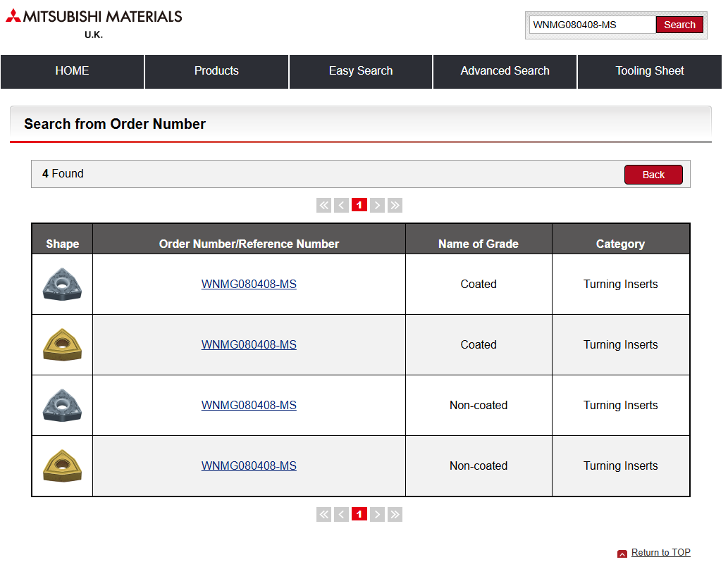The width and height of the screenshot is (728, 581).
Task: Click the '4 Found' result count
Action: (63, 173)
